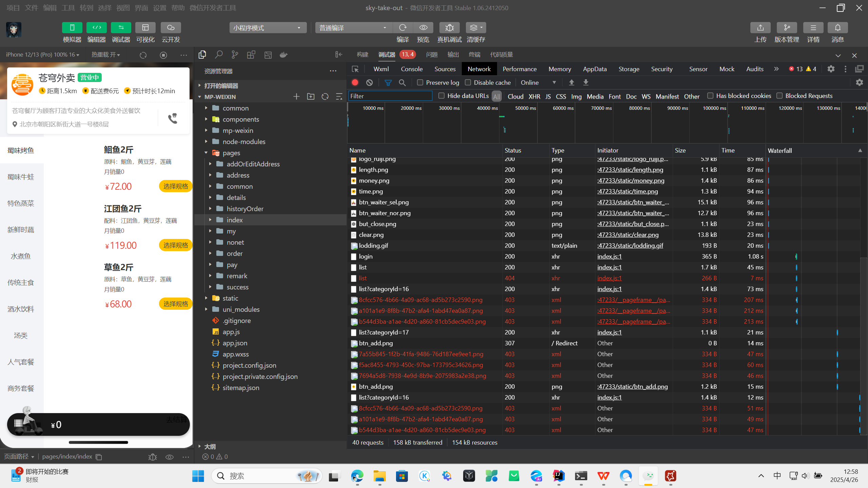
Task: Click the 上传 upload icon
Action: [x=760, y=28]
